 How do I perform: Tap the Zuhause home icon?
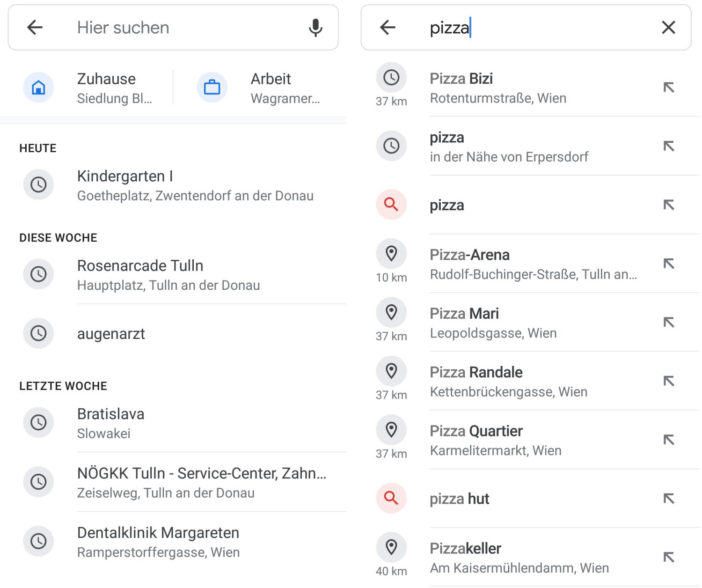coord(38,88)
